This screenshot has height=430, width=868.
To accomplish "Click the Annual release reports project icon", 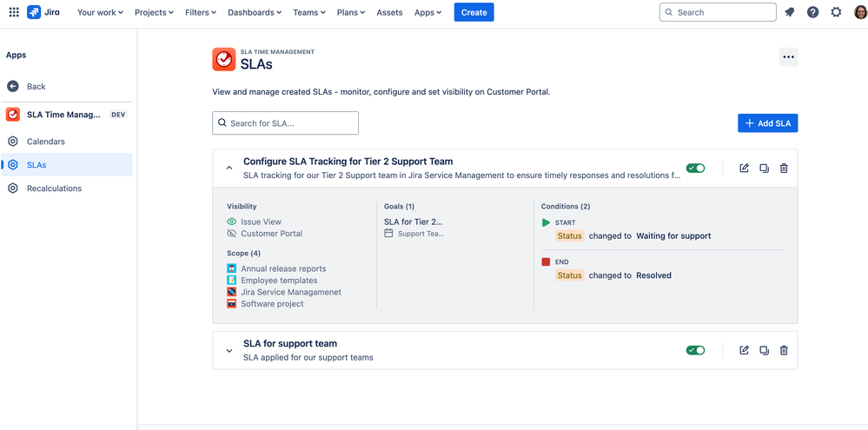I will [x=231, y=268].
